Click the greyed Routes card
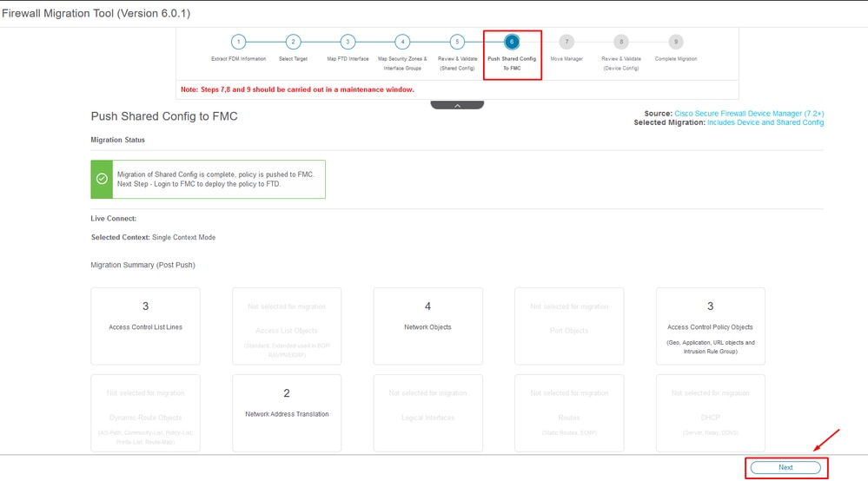The height and width of the screenshot is (481, 868). pos(569,413)
